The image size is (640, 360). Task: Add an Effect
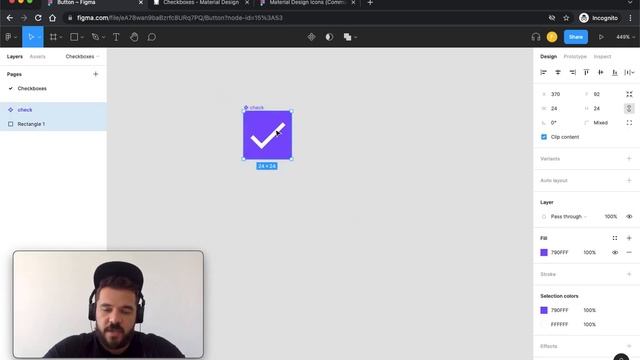tap(629, 346)
